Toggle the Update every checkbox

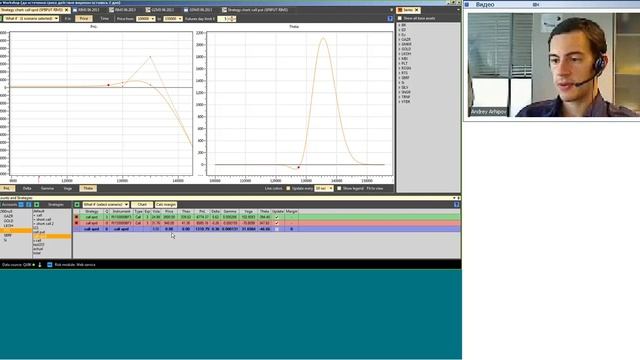tap(288, 189)
